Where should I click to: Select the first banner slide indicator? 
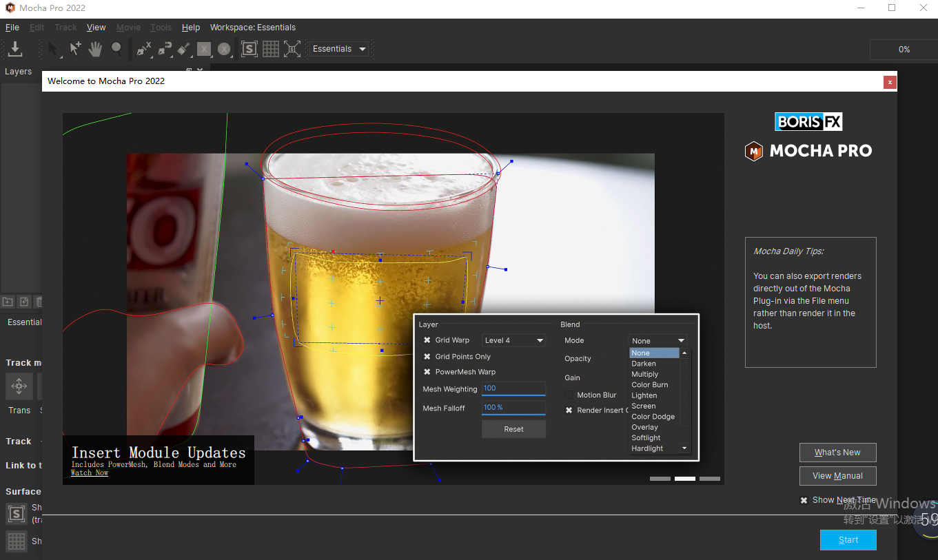(x=660, y=479)
